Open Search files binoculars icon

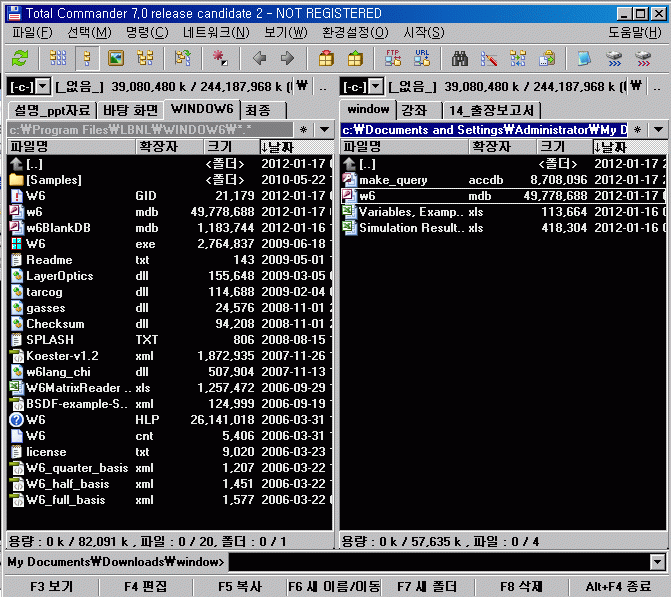tap(461, 58)
